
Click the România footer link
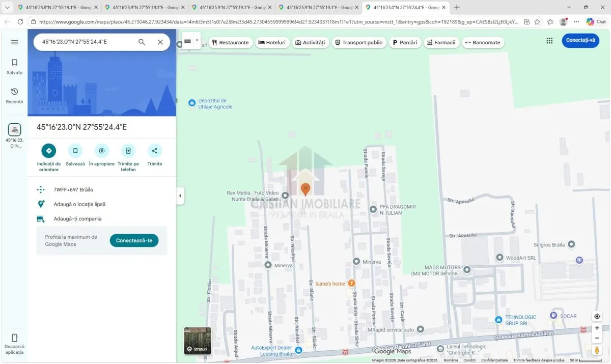point(451,360)
